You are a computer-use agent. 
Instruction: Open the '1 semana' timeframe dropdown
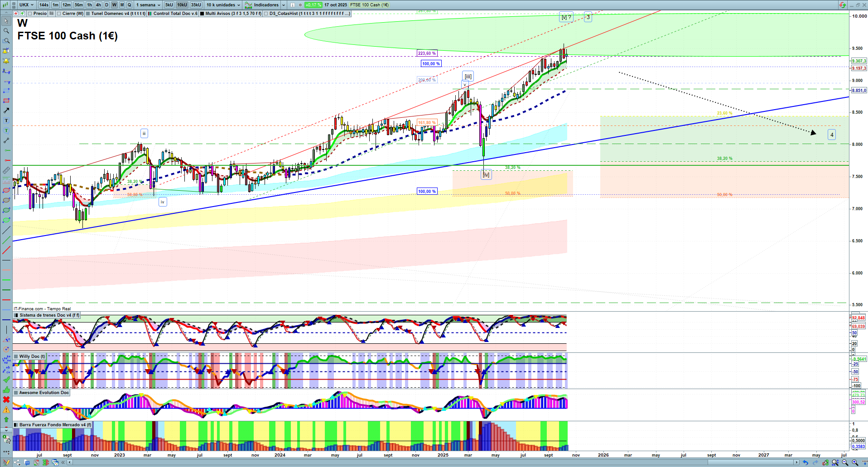coord(148,5)
